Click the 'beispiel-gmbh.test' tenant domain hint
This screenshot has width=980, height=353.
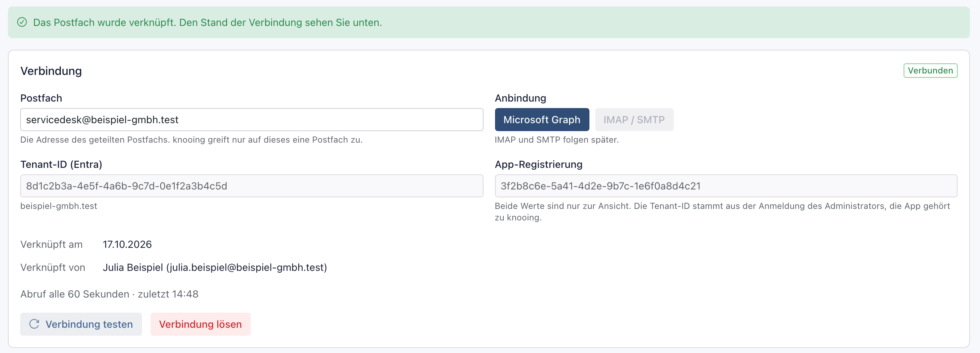click(59, 206)
